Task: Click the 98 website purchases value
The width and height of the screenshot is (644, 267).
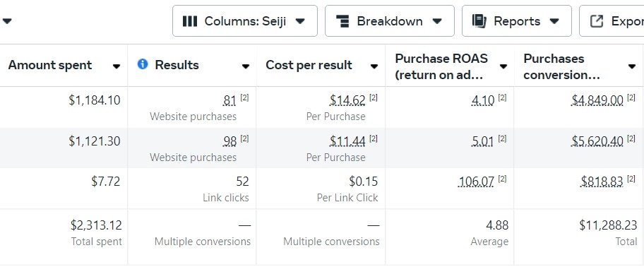Action: point(230,141)
